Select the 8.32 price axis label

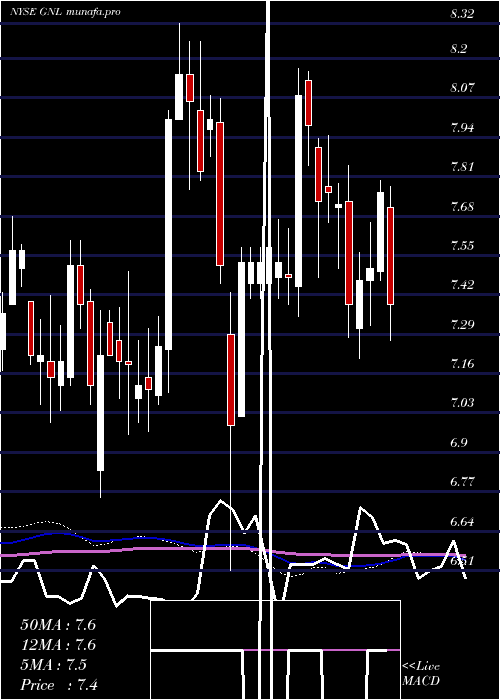462,14
